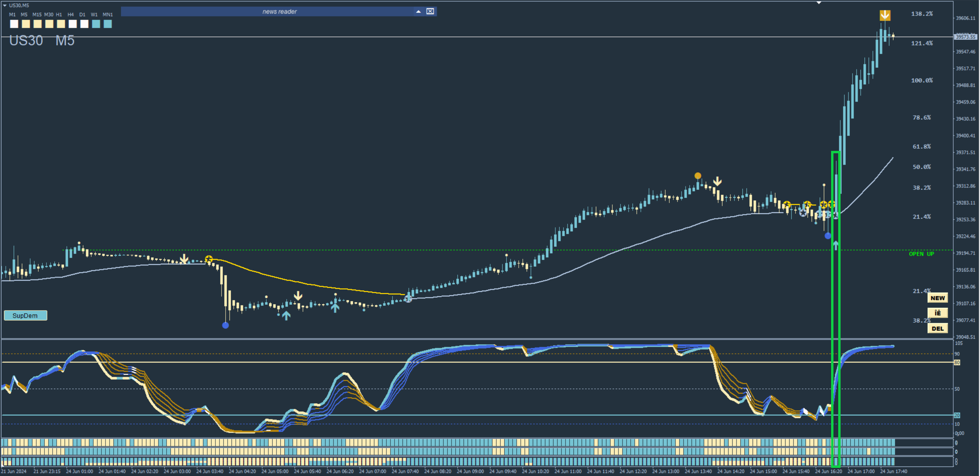Select the M15 timeframe label

pos(37,15)
